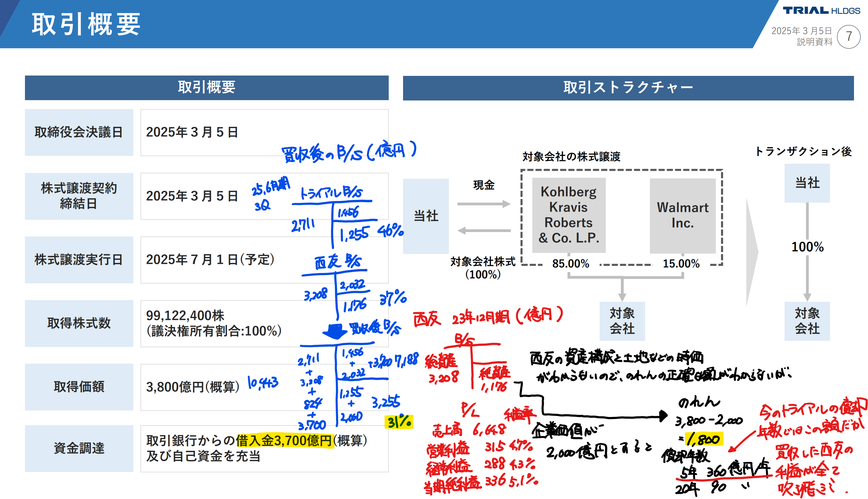Click the 2025年7月1日(予定) value
868x499 pixels.
(210, 259)
